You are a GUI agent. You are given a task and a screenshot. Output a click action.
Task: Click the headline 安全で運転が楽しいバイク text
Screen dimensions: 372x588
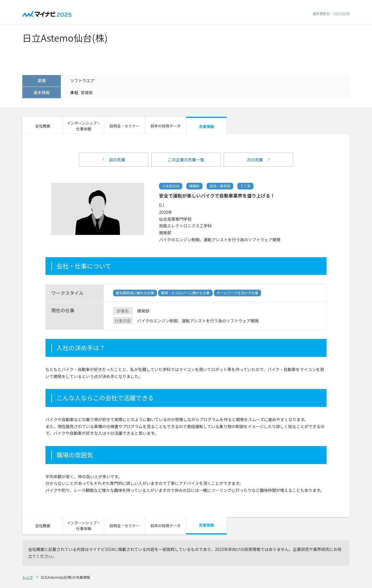[217, 196]
